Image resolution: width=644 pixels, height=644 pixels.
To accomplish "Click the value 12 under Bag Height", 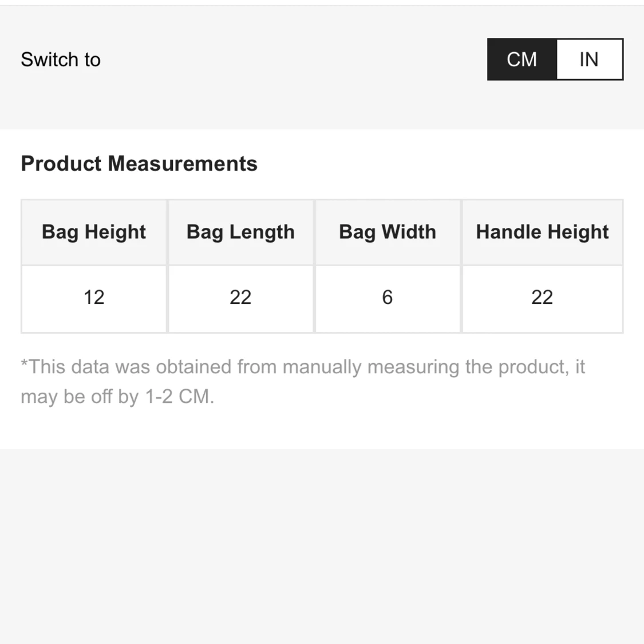I will (x=94, y=297).
